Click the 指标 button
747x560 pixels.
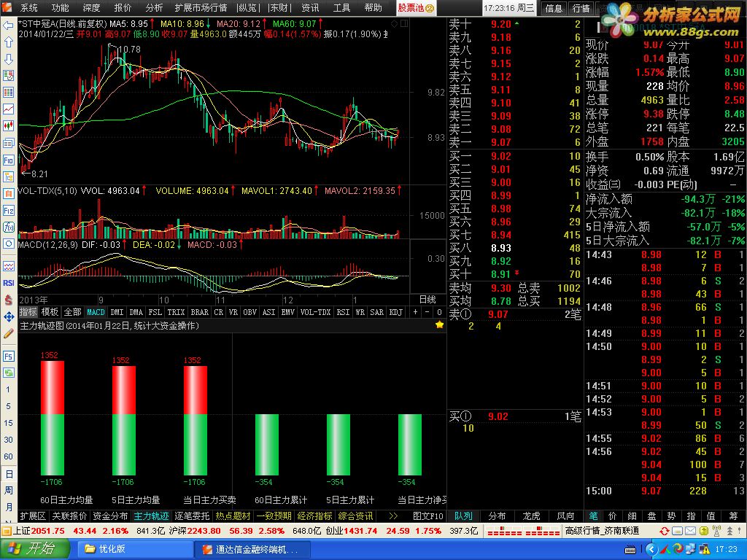(28, 312)
